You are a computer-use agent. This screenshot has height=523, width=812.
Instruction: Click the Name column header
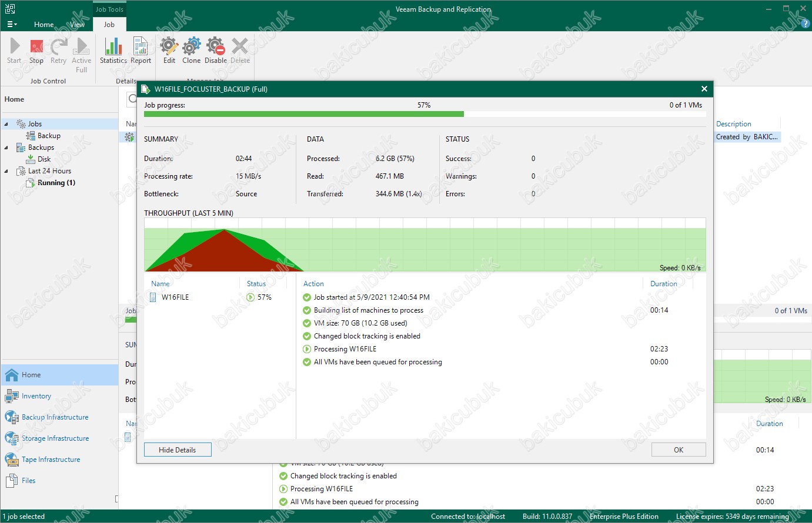(161, 284)
